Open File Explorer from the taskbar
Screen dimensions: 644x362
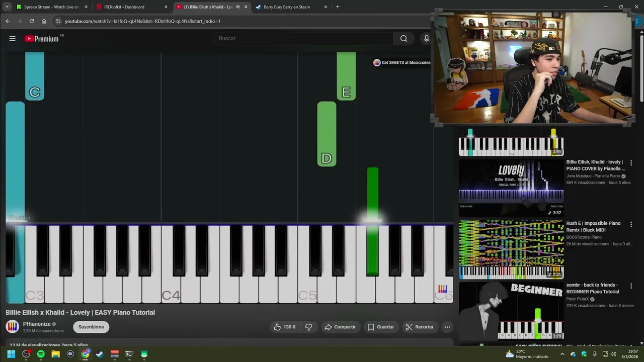point(56,354)
